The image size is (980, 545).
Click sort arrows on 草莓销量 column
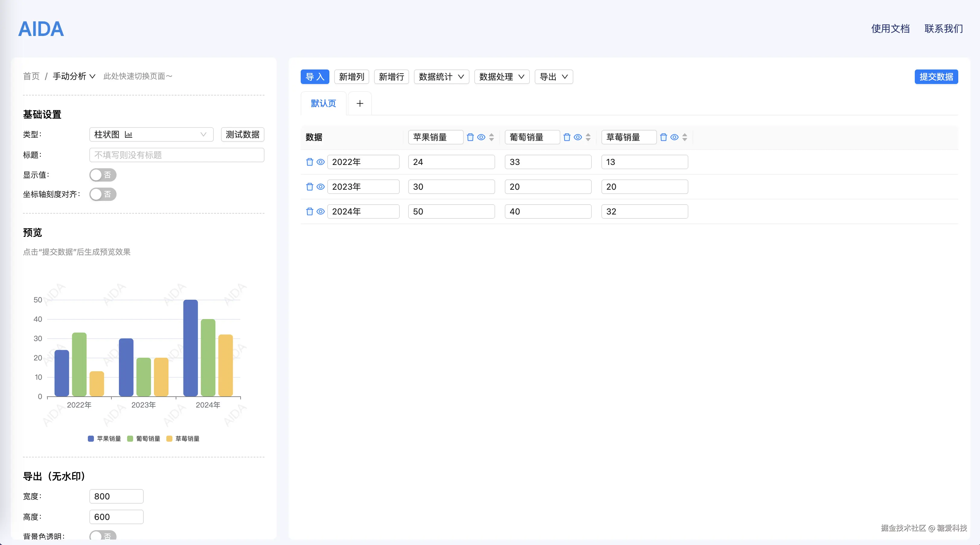685,137
